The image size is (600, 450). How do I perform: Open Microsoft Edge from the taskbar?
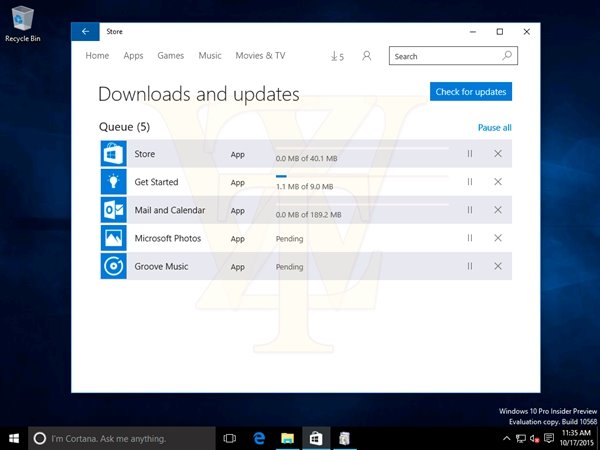[x=258, y=438]
